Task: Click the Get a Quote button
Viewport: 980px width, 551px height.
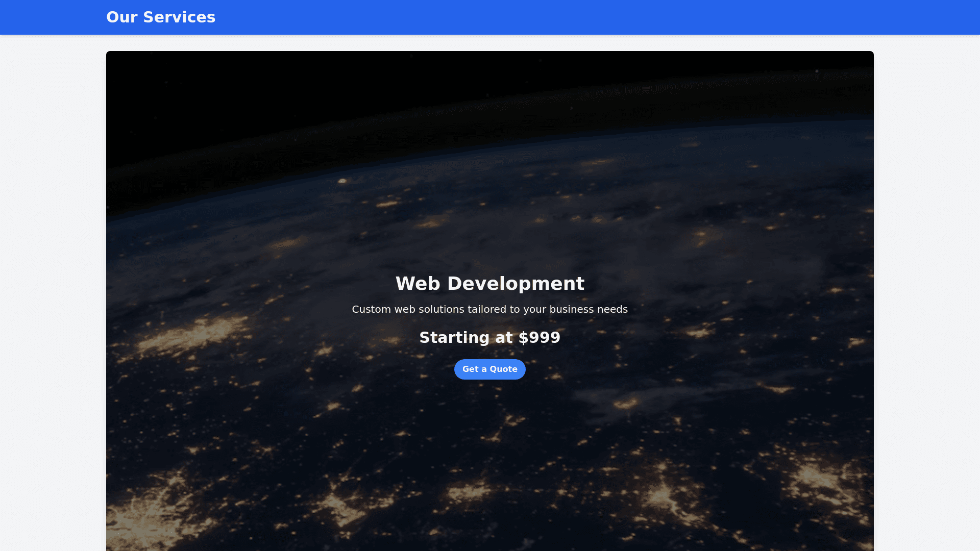Action: pos(489,369)
